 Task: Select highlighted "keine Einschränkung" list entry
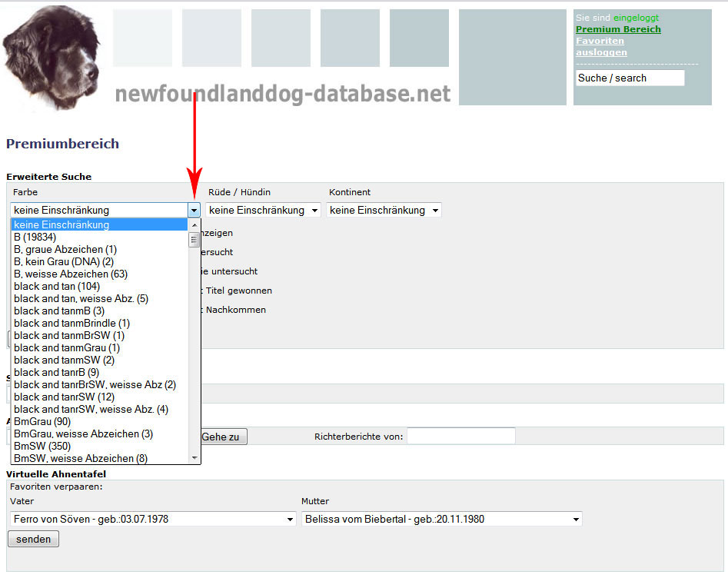tap(61, 225)
